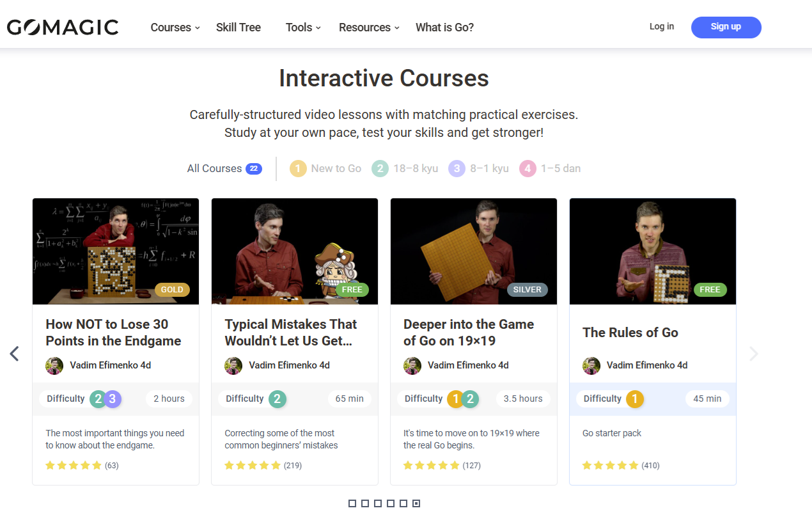This screenshot has height=522, width=812.
Task: Filter courses by 1–5 dan level
Action: [x=550, y=169]
